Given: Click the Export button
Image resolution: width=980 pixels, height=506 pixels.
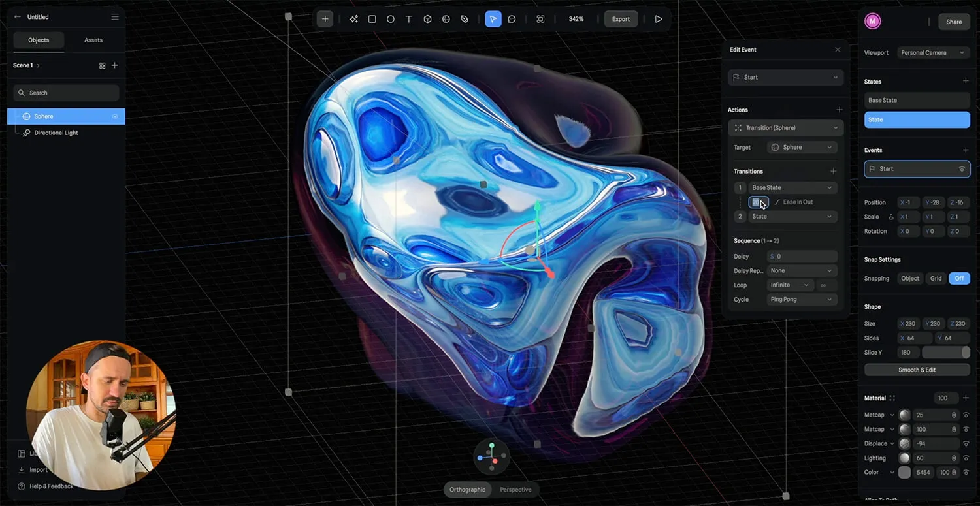Looking at the screenshot, I should [x=621, y=19].
